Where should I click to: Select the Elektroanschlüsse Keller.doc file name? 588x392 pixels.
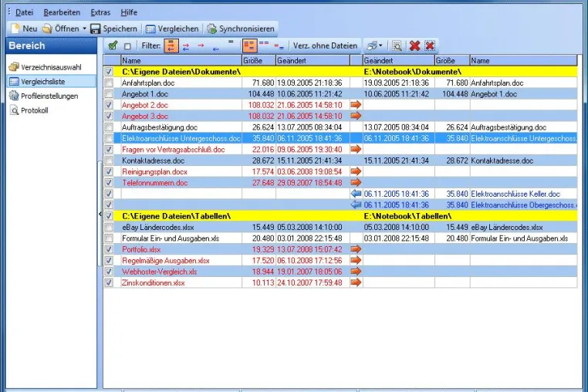515,194
